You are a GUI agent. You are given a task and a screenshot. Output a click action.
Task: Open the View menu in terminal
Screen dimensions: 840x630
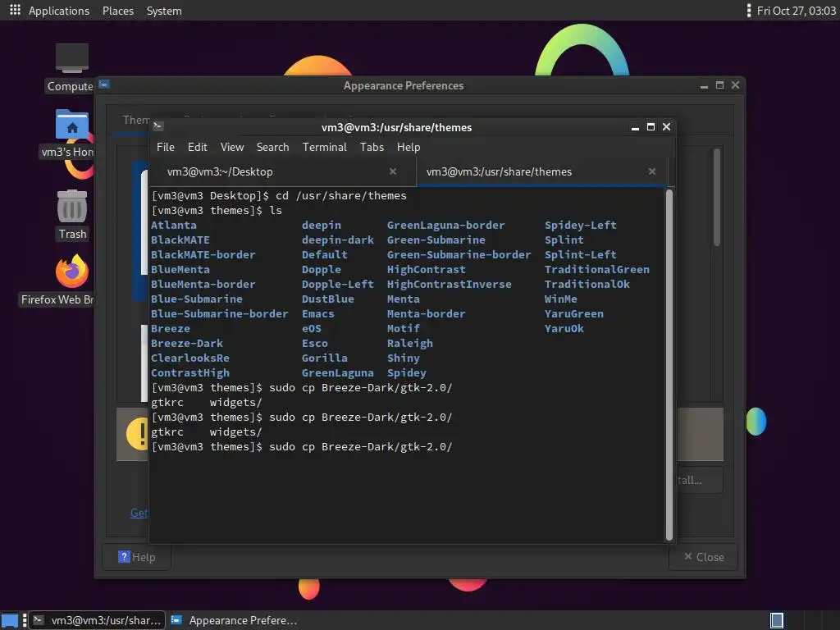click(232, 147)
